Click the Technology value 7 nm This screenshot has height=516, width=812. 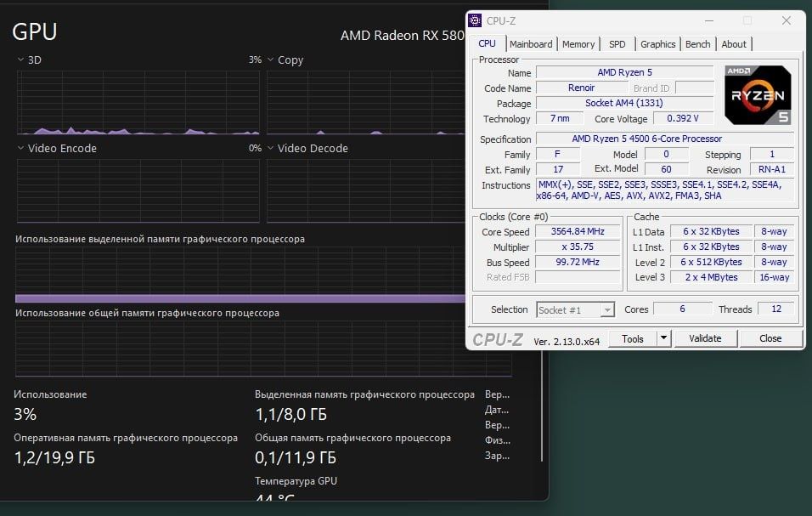[x=559, y=118]
